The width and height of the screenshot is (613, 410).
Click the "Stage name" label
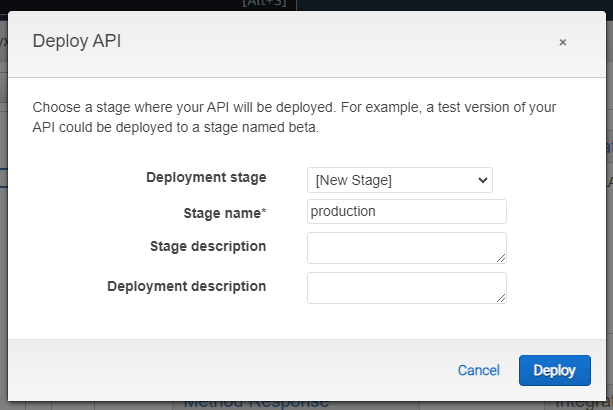222,212
